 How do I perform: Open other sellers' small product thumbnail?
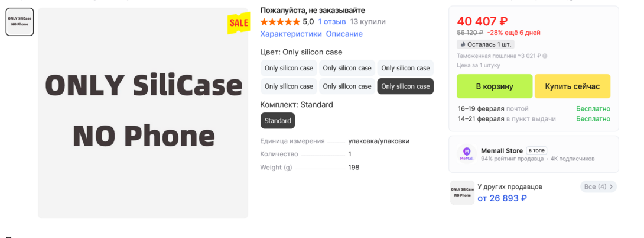462,192
